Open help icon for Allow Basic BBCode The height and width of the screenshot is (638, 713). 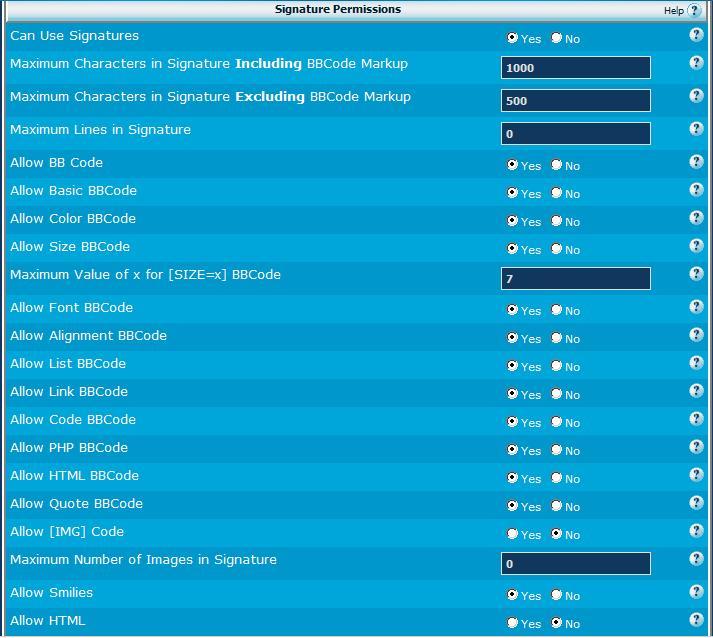[696, 190]
